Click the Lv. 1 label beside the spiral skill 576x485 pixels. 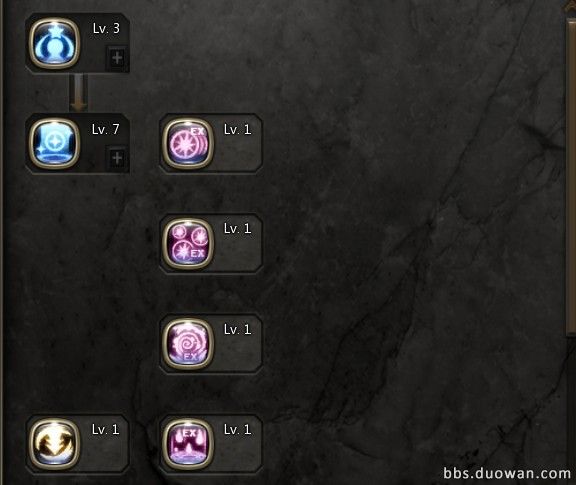tap(238, 330)
